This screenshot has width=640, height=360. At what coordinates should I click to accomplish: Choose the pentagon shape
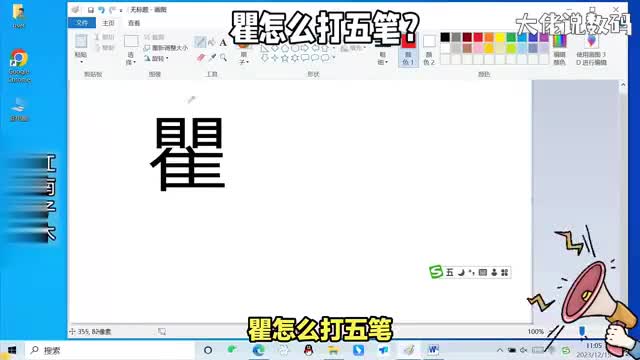point(284,48)
